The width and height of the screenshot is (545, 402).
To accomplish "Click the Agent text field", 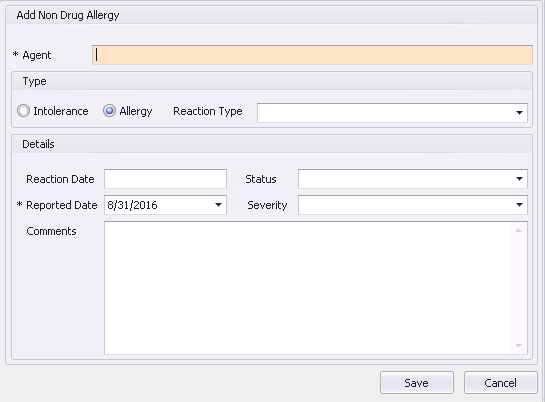I will (312, 55).
